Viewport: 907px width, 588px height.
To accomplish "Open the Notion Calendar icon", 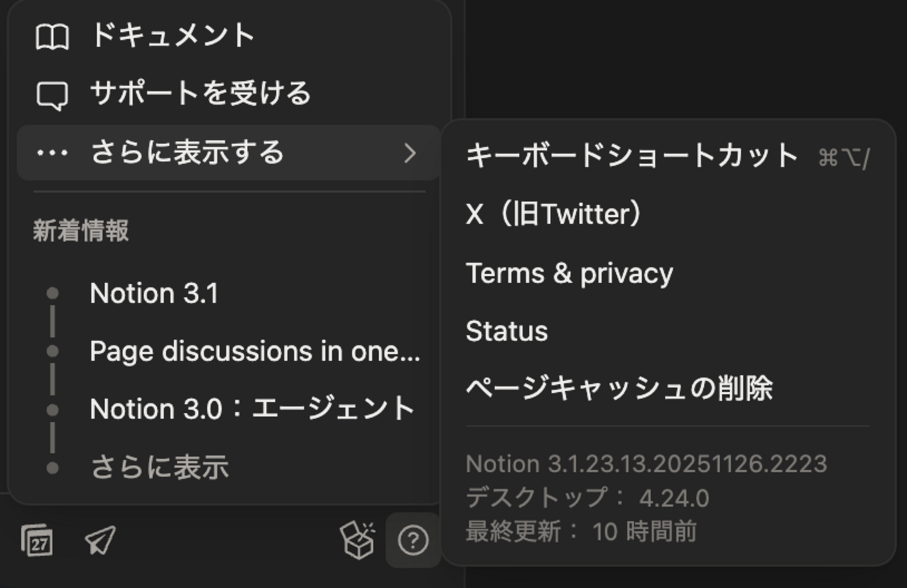I will tap(38, 539).
